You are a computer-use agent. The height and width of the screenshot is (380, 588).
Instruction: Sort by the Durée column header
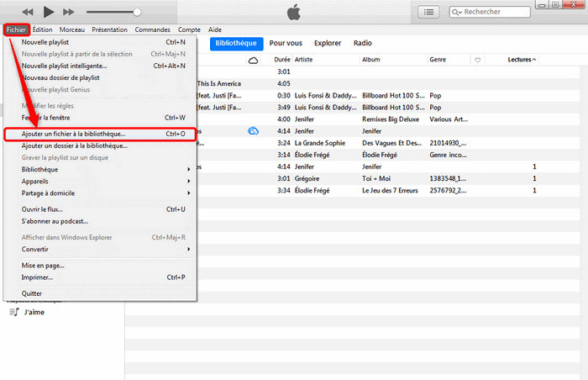(282, 60)
